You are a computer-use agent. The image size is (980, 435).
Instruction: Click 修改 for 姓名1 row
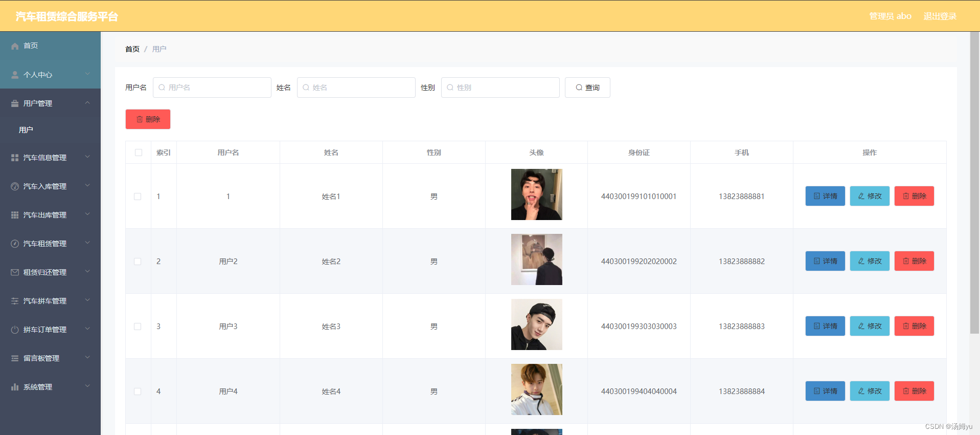pyautogui.click(x=870, y=196)
